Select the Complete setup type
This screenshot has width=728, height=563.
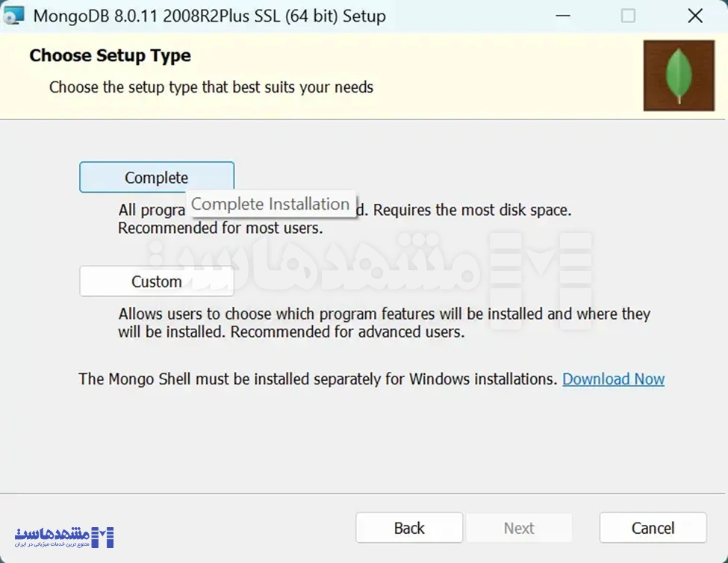(x=156, y=177)
